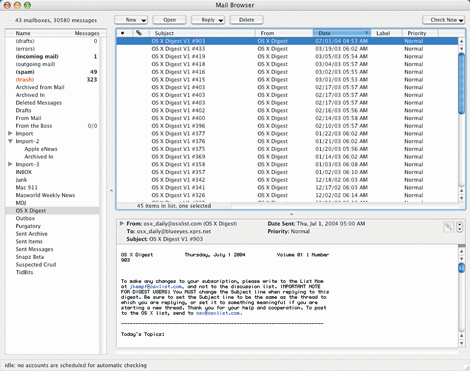470x371 pixels.
Task: Select the (drafts) mailbox
Action: point(52,41)
